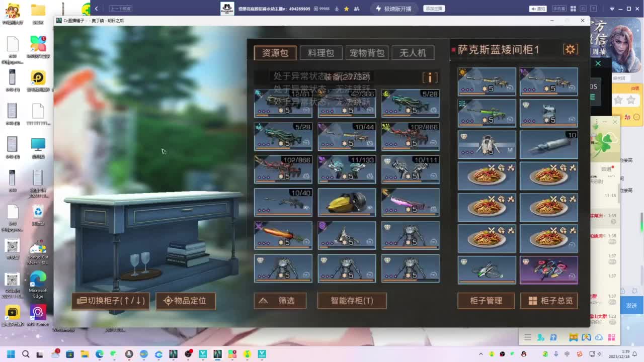Screen dimensions: 644x362
Task: Select backpack rifle labeled 10/44
Action: point(347,137)
